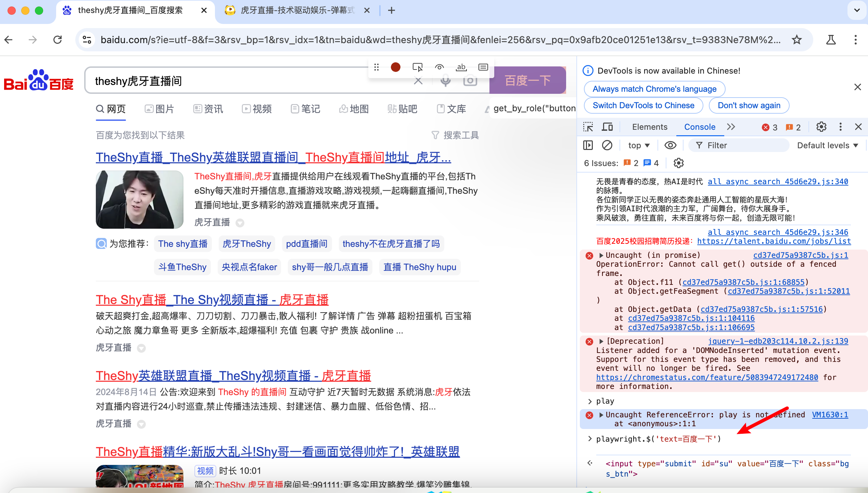
Task: Toggle the console sidebar panel icon
Action: 588,146
